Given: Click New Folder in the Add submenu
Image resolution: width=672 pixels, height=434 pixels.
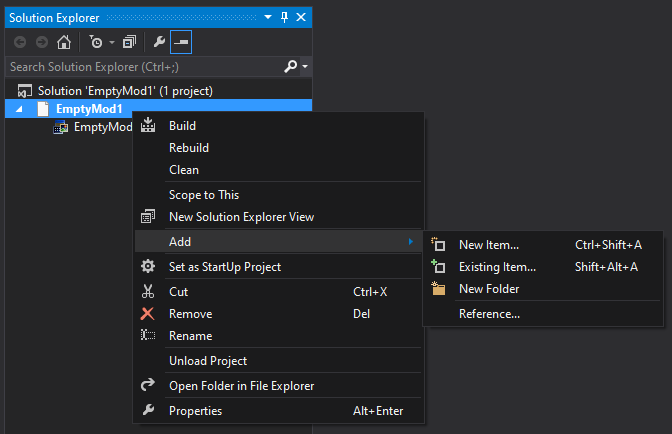Looking at the screenshot, I should click(x=488, y=289).
